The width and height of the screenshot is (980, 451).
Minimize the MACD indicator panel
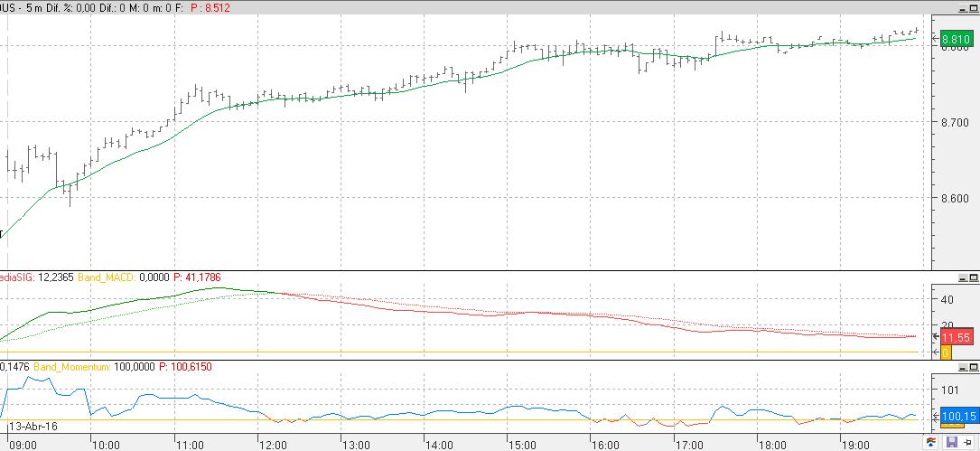point(962,277)
